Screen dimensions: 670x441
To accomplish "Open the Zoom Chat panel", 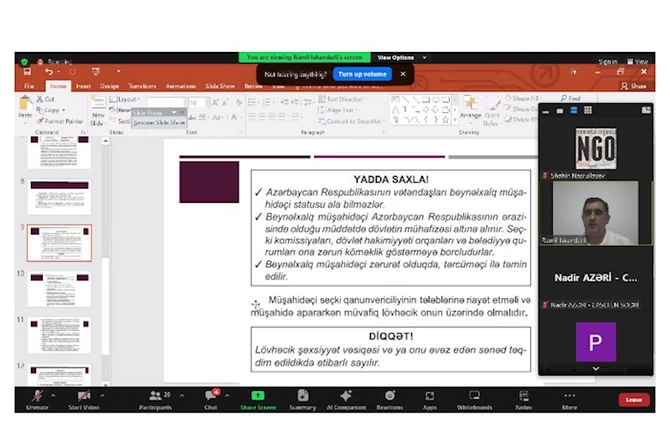I will [211, 400].
